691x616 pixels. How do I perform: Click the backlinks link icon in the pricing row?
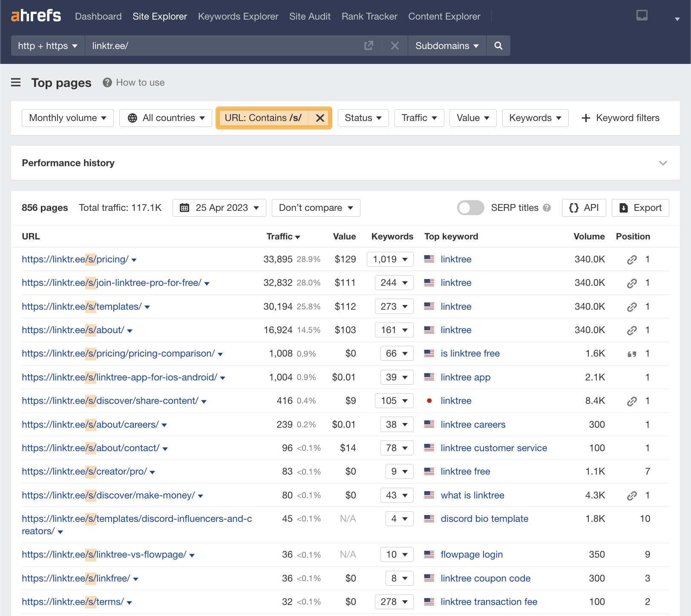pos(632,259)
